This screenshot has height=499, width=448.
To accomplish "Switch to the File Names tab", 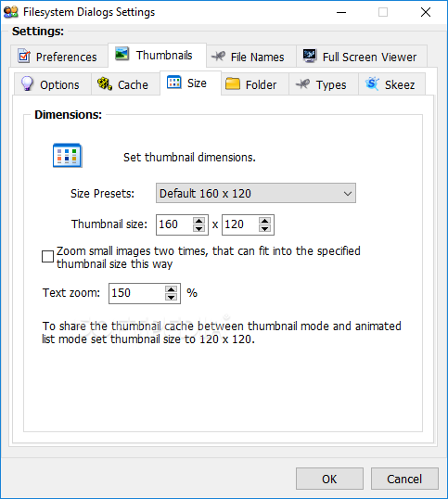I will (x=251, y=57).
